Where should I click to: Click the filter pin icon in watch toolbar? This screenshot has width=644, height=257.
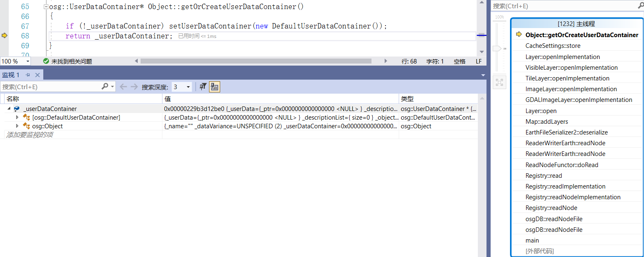[203, 87]
